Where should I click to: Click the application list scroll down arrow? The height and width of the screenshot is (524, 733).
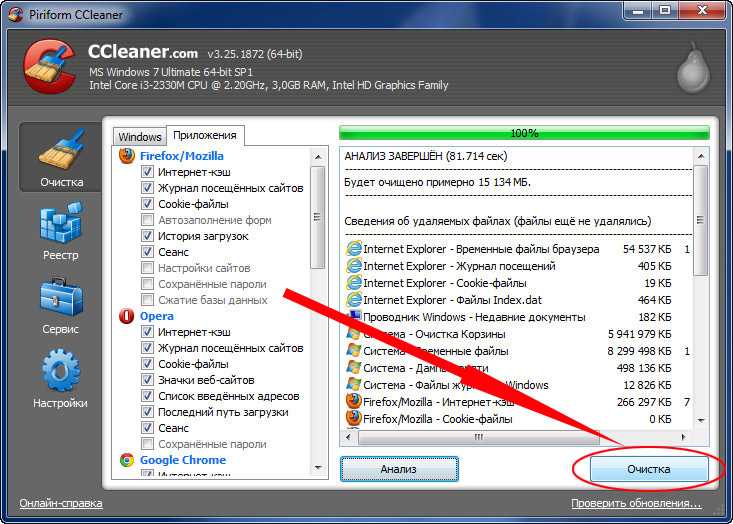318,467
